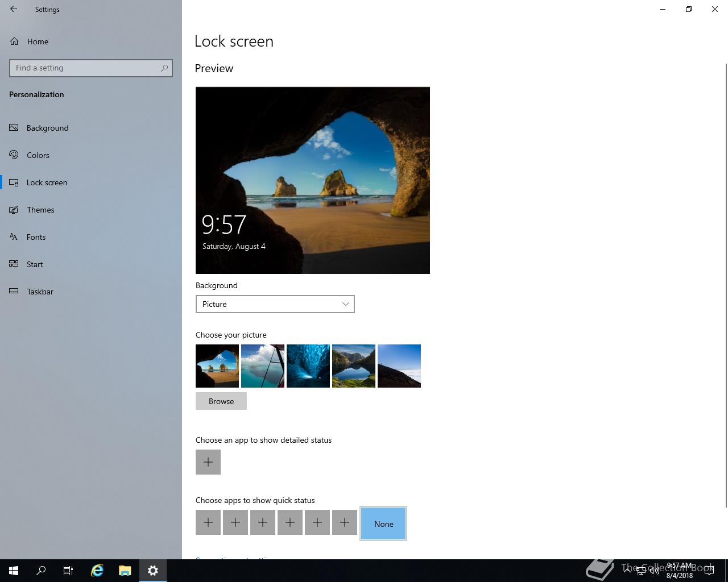
Task: Select the airplane wing picture thumbnail
Action: click(x=263, y=366)
